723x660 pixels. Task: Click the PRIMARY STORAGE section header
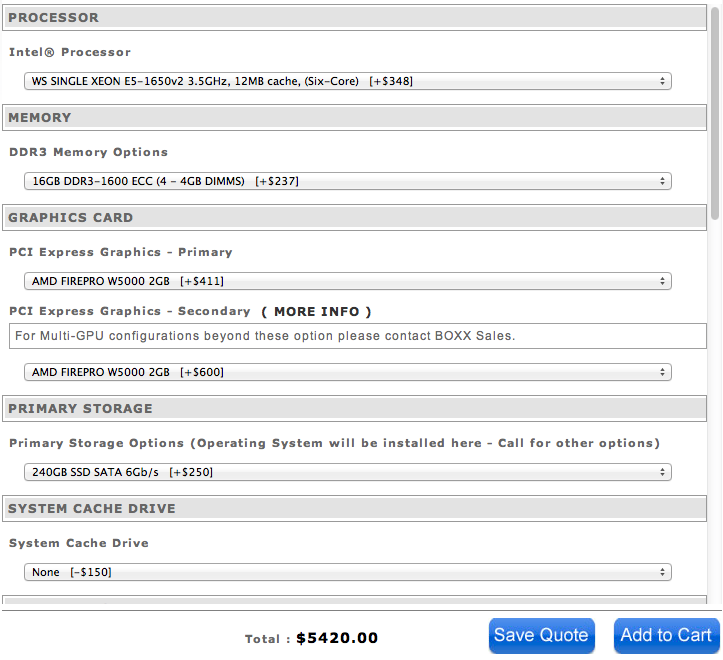354,409
